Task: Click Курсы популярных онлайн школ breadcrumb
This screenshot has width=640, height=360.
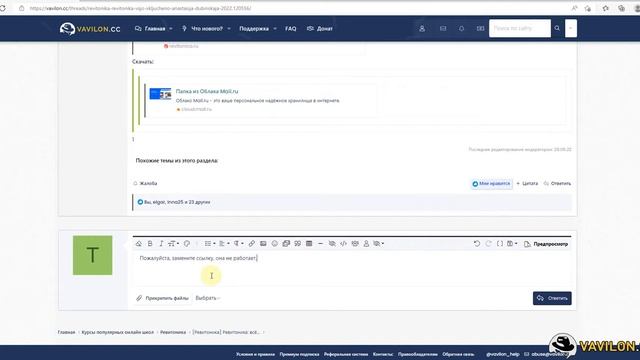Action: [x=118, y=332]
